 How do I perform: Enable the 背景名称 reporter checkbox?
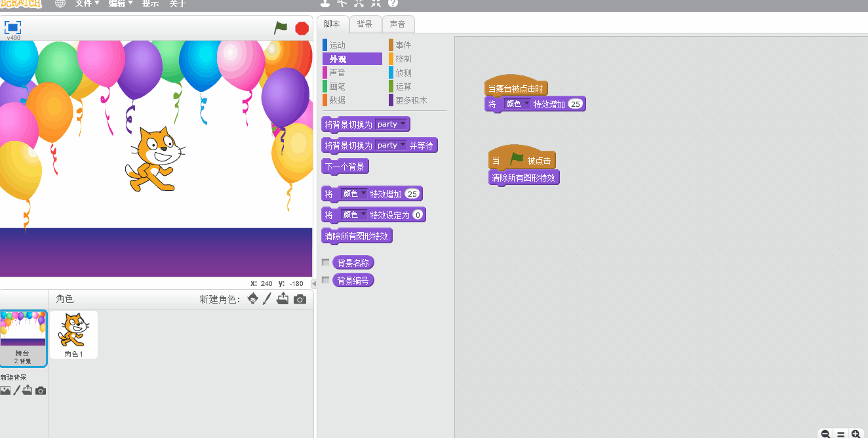click(x=325, y=262)
